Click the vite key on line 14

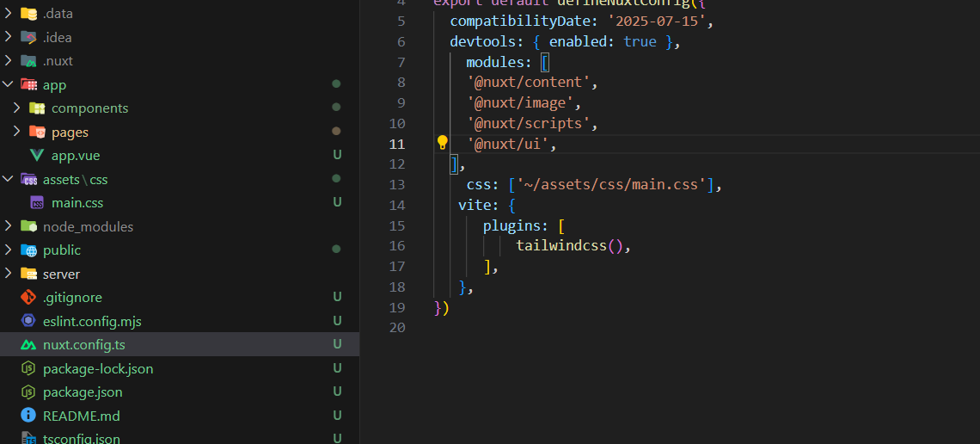(475, 205)
